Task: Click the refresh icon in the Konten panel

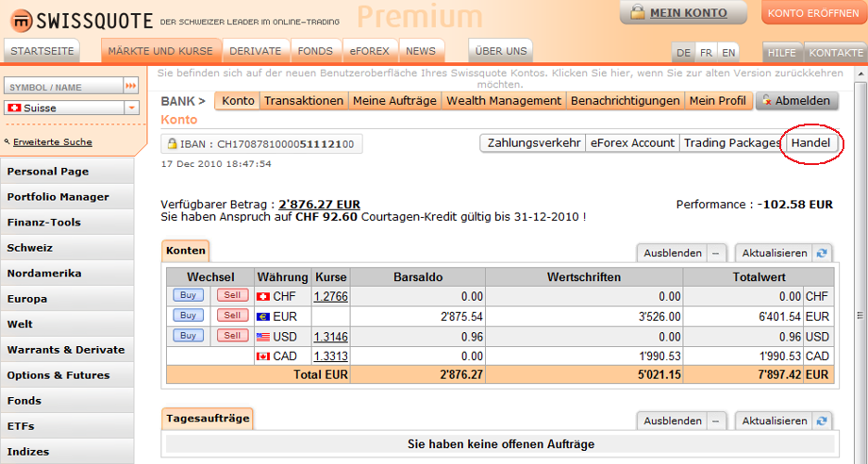Action: (822, 254)
